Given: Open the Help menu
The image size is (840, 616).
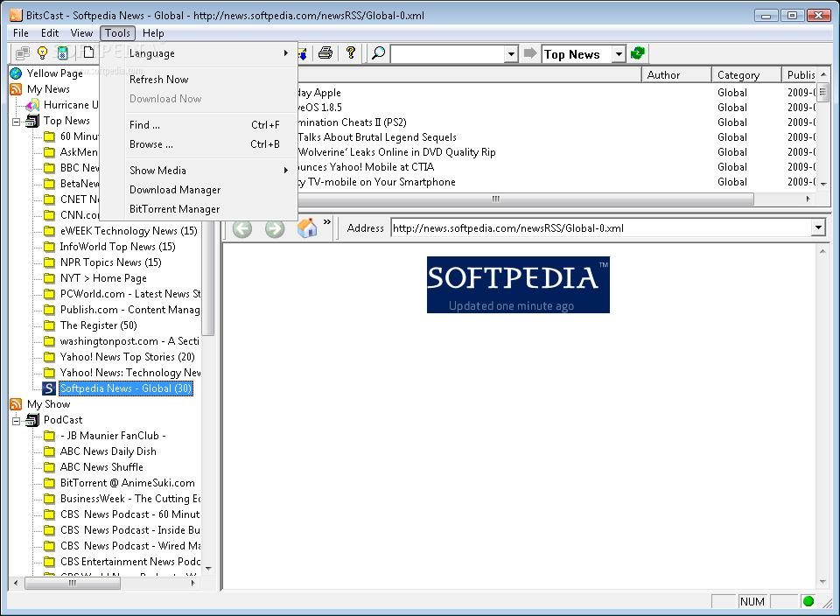Looking at the screenshot, I should click(x=153, y=33).
